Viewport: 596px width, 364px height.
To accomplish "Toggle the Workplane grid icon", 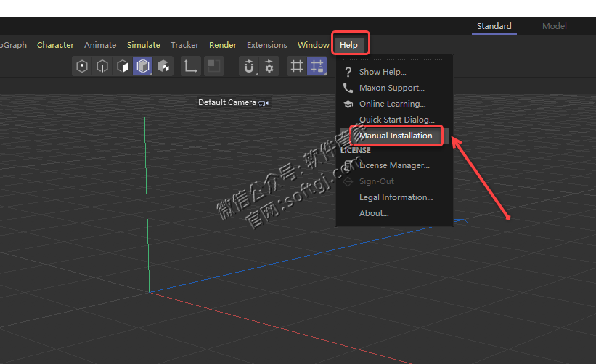I will (297, 67).
